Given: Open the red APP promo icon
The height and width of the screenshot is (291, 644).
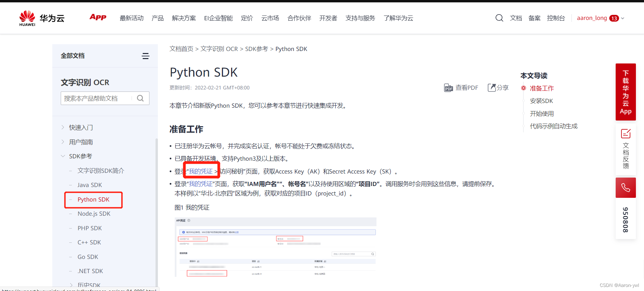Looking at the screenshot, I should click(x=98, y=17).
